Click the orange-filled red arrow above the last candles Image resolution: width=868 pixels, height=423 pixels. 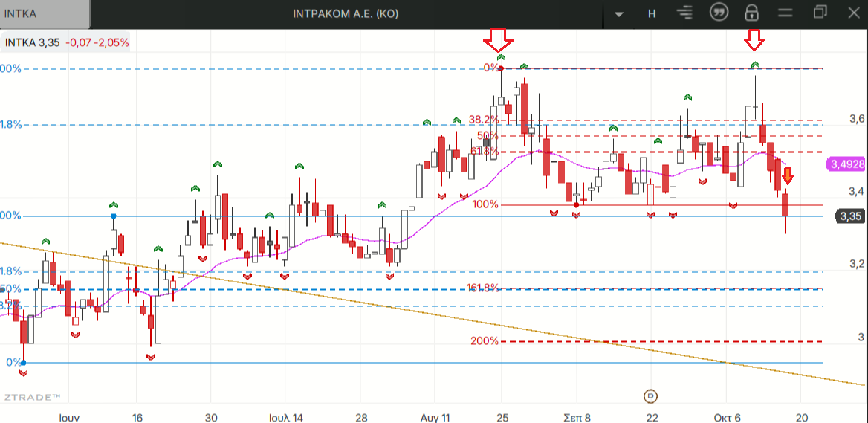pos(788,176)
